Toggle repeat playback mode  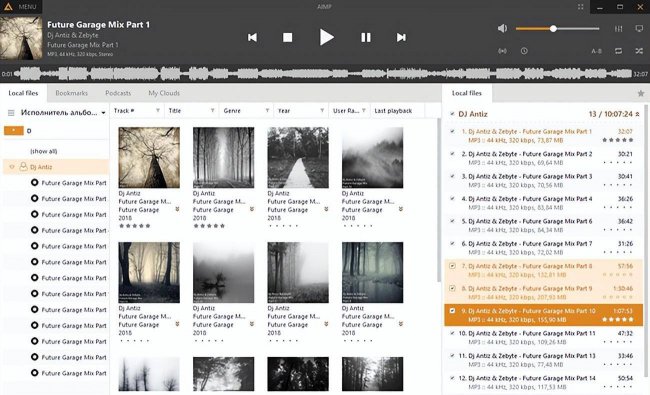pyautogui.click(x=618, y=51)
